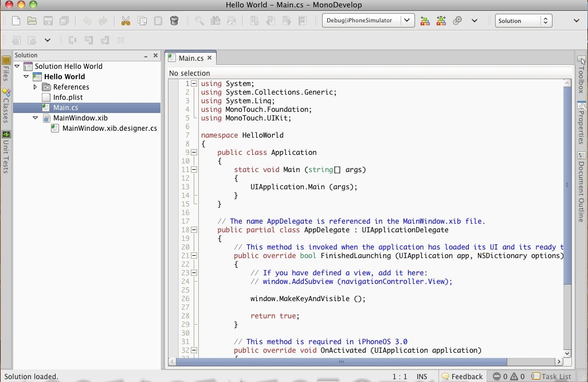Click the pause execution icon
This screenshot has width=588, height=382.
point(121,40)
